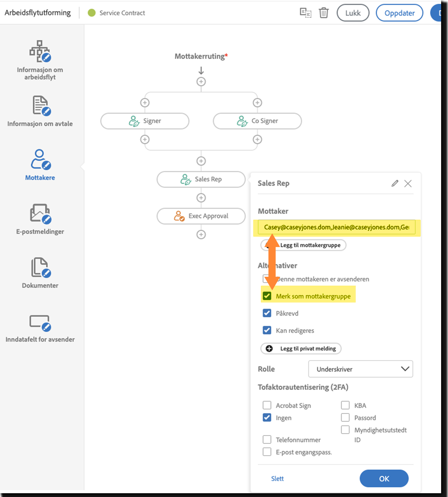Enable Telefonnummer authentication checkbox
448x497 pixels.
point(267,439)
